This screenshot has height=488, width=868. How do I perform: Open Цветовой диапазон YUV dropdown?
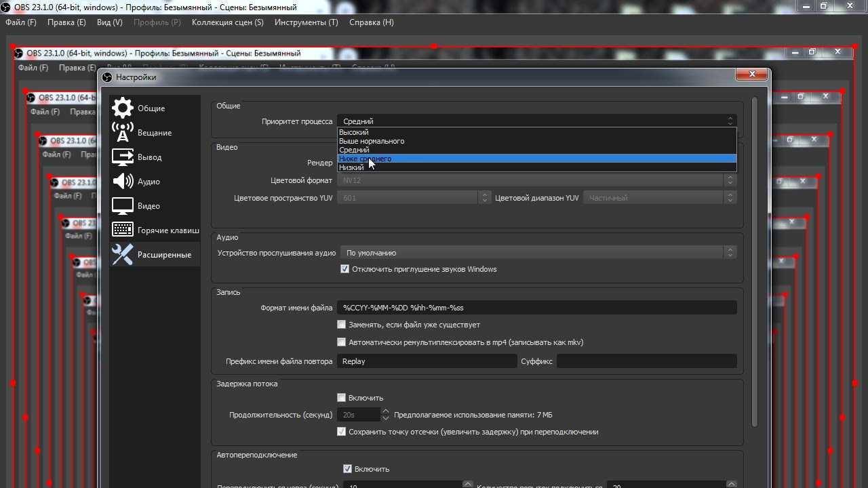pyautogui.click(x=660, y=198)
